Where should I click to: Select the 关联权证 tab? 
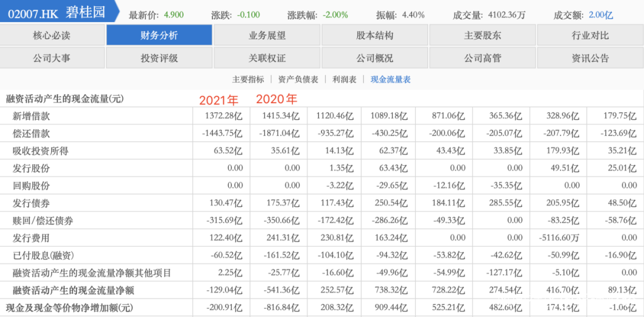(267, 58)
